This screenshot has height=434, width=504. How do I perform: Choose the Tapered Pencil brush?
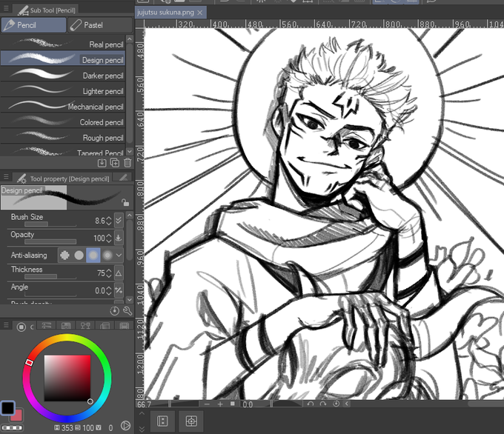coord(63,150)
